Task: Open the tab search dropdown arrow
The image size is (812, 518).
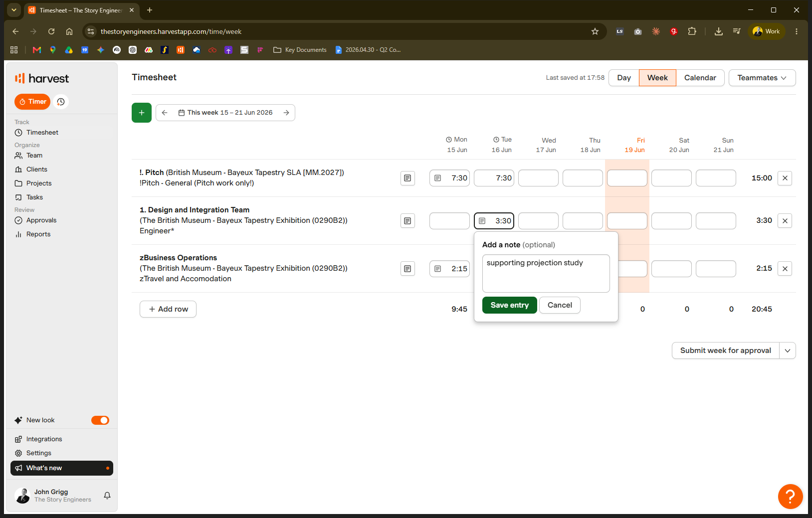Action: click(x=14, y=10)
